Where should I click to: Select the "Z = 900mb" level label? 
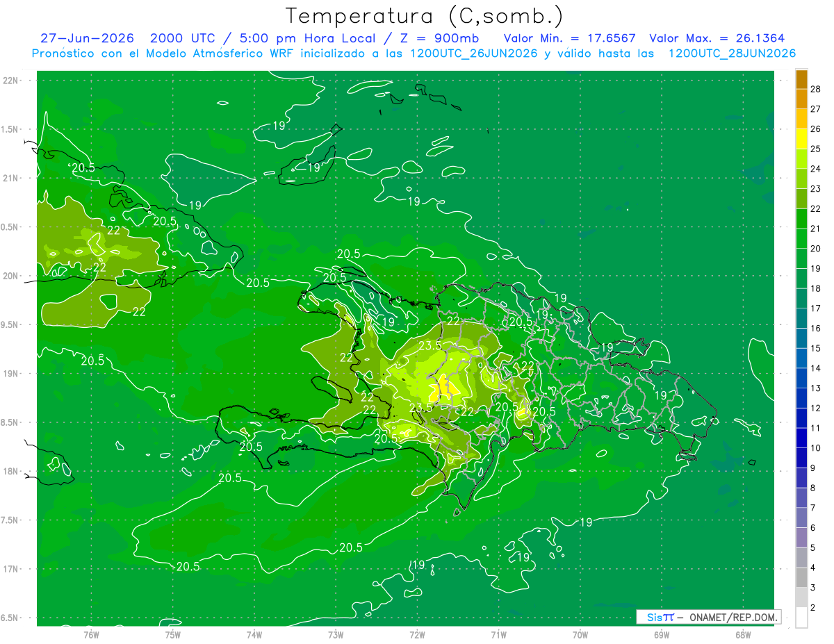(439, 38)
